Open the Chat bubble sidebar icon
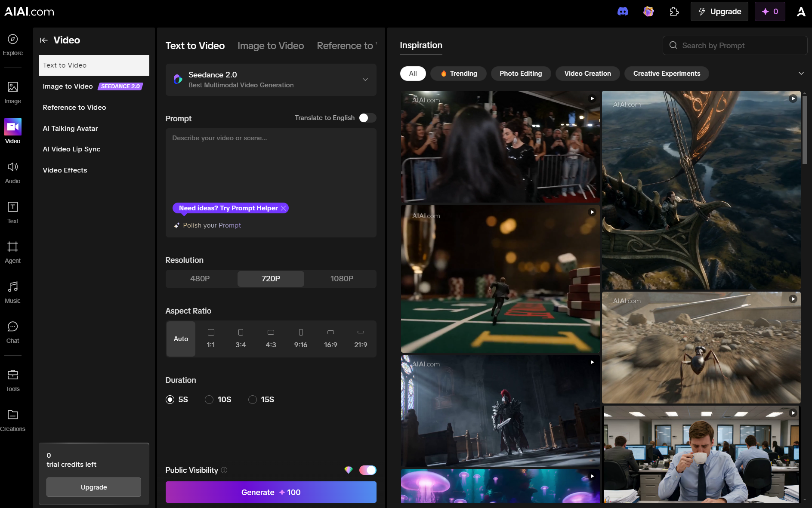 click(12, 326)
